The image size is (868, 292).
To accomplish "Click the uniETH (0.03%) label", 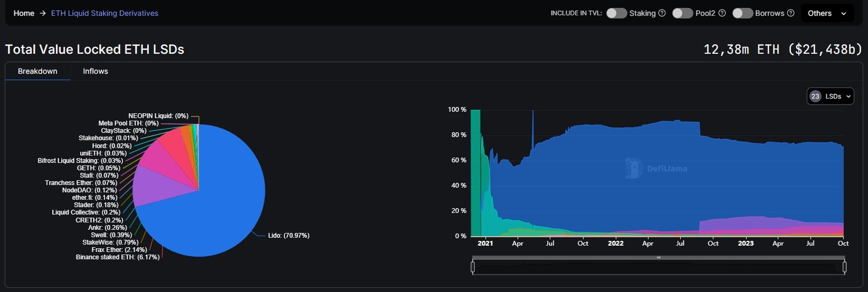I will pyautogui.click(x=103, y=153).
